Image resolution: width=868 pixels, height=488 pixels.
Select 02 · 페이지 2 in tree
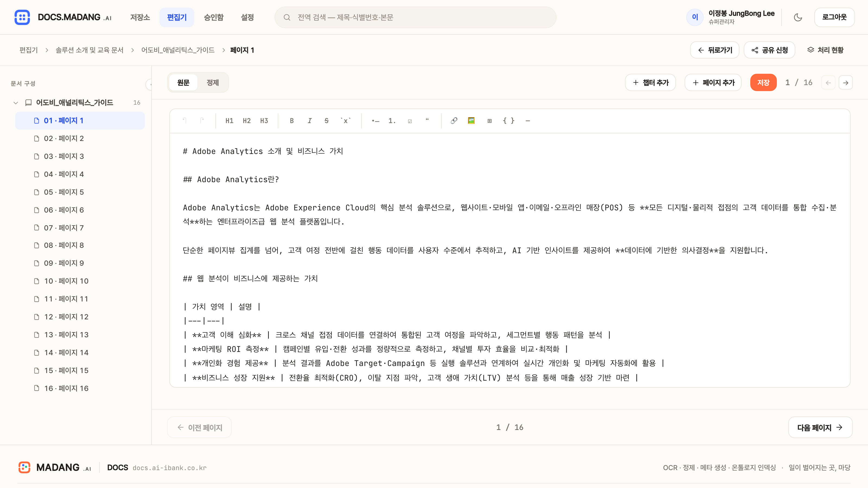(80, 139)
